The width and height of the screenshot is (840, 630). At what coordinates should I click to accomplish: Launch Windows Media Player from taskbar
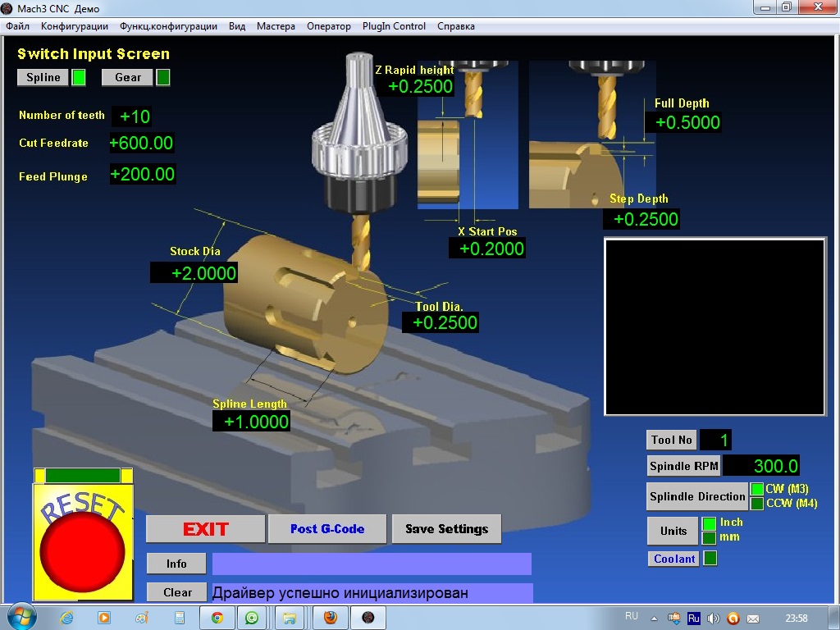click(104, 618)
